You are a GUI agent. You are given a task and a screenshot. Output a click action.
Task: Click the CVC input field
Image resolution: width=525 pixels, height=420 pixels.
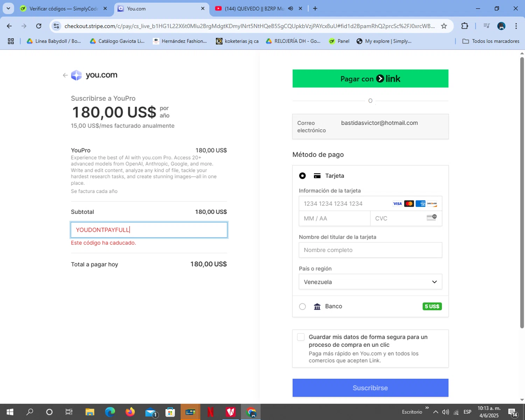406,218
